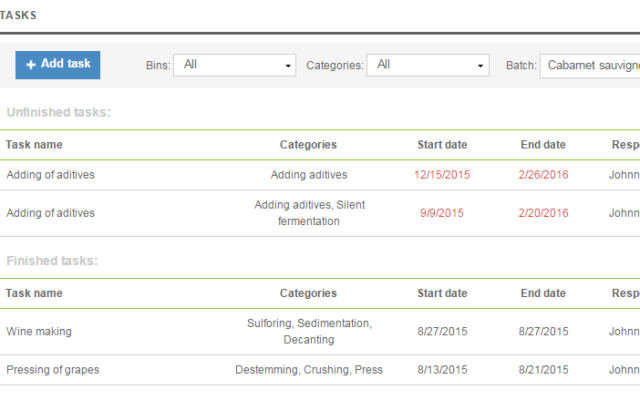The height and width of the screenshot is (400, 640).
Task: Click the end date 2/26/2016
Action: 543,175
